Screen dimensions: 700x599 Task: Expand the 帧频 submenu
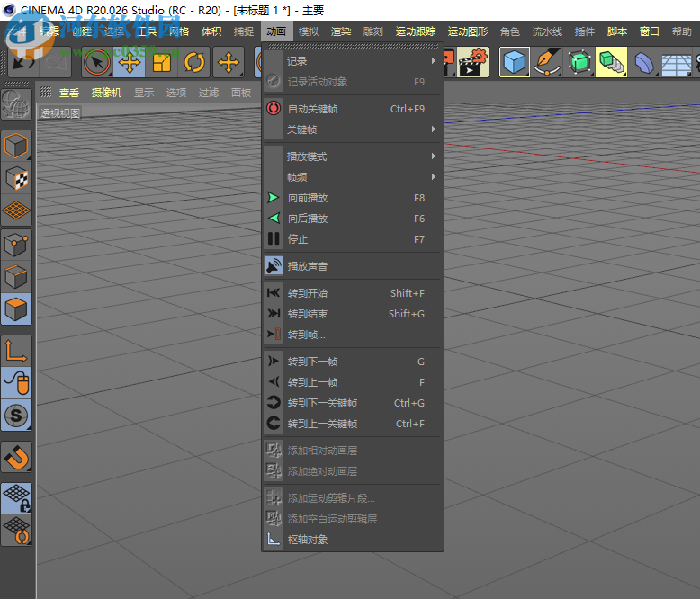point(352,177)
